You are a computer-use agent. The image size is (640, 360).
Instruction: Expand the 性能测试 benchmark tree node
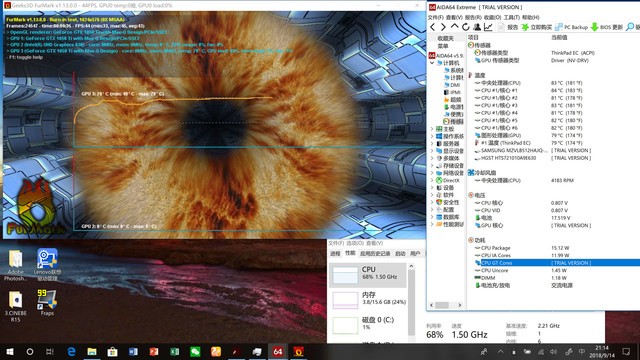[x=432, y=224]
